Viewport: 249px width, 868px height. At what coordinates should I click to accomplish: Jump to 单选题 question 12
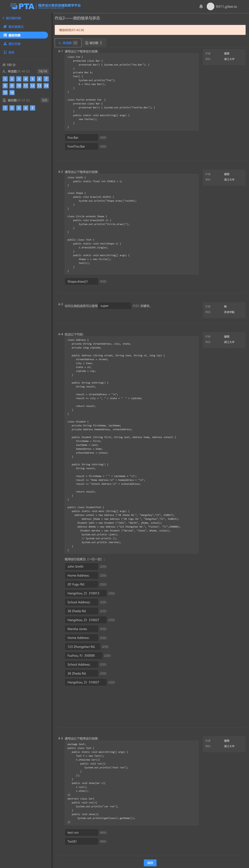tap(32, 86)
